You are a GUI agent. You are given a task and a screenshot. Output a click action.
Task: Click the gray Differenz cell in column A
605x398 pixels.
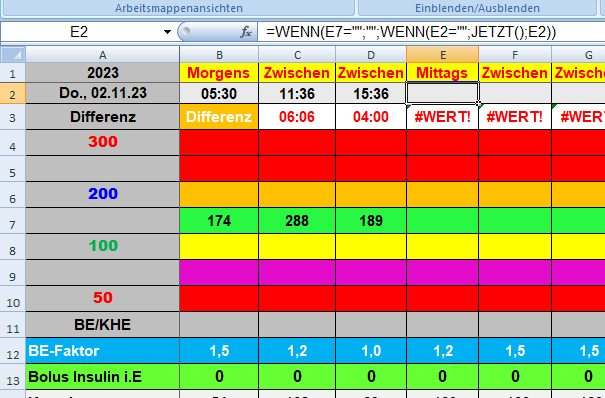point(103,117)
